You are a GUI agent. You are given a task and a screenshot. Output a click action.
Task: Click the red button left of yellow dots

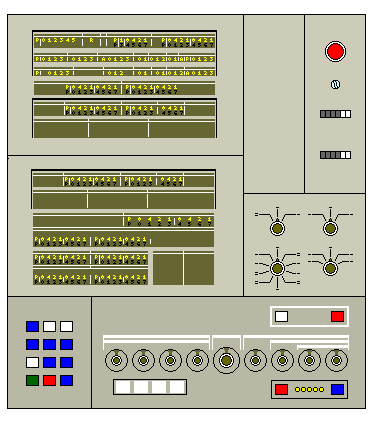pyautogui.click(x=281, y=389)
